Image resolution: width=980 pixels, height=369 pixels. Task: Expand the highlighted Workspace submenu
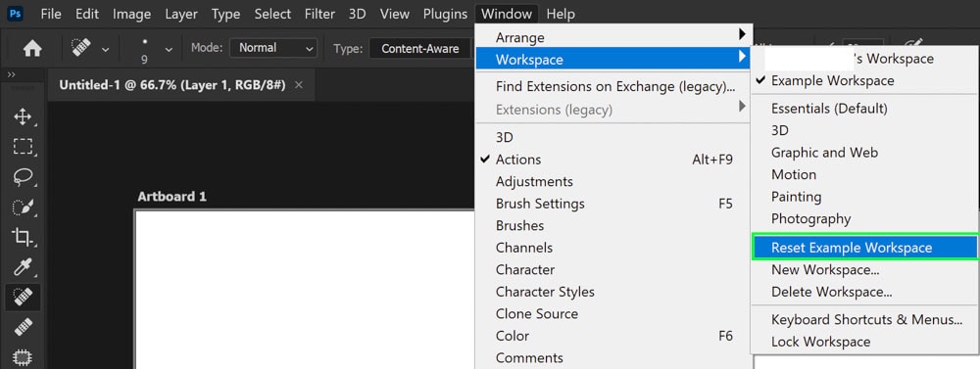(x=613, y=60)
